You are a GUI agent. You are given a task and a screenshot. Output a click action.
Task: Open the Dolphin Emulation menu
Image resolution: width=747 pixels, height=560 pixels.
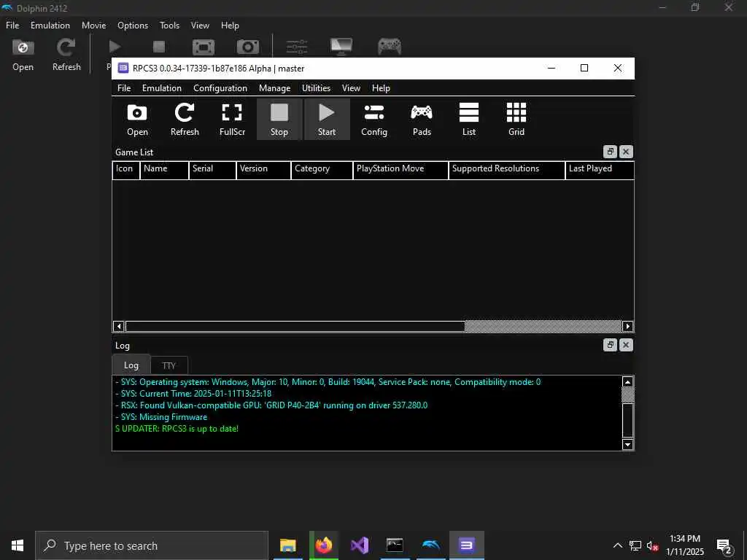click(50, 26)
